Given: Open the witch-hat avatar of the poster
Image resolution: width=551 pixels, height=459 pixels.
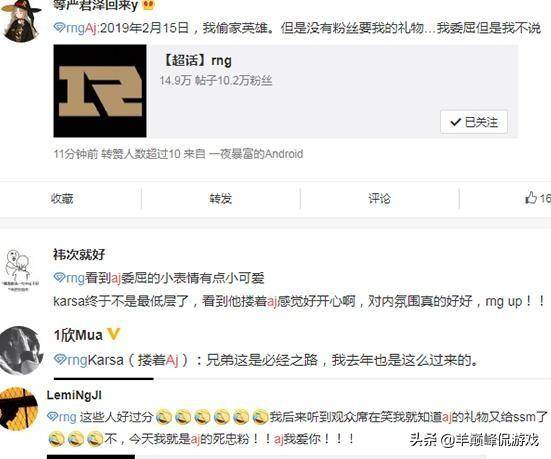Looking at the screenshot, I should 22,20.
